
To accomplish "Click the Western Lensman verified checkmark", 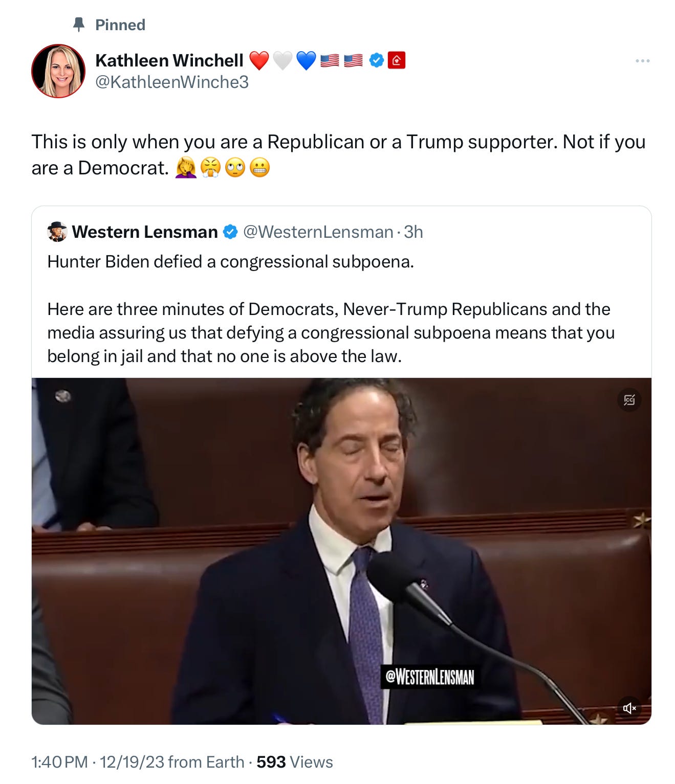I will click(231, 232).
